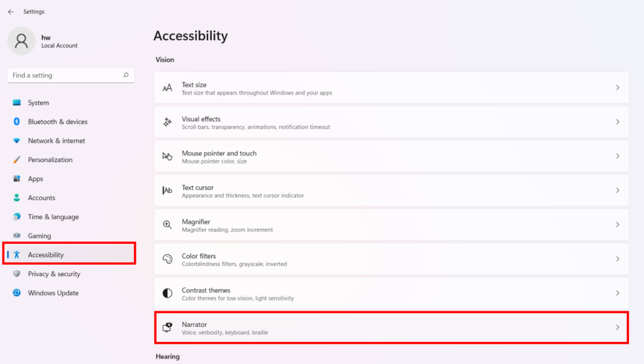644x364 pixels.
Task: Click the Color filters icon
Action: [x=168, y=258]
